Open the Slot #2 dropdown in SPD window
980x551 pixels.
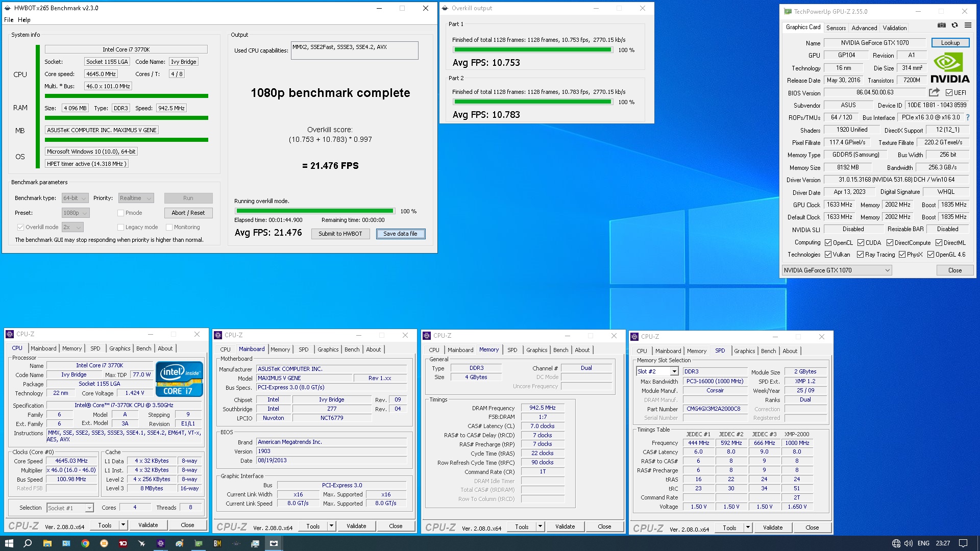tap(657, 371)
